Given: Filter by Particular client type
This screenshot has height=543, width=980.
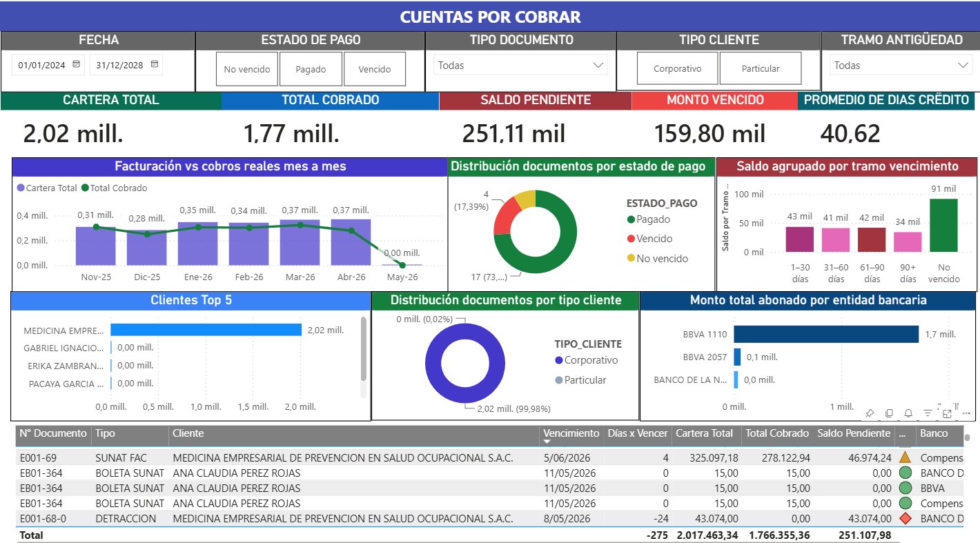Looking at the screenshot, I should [x=761, y=68].
